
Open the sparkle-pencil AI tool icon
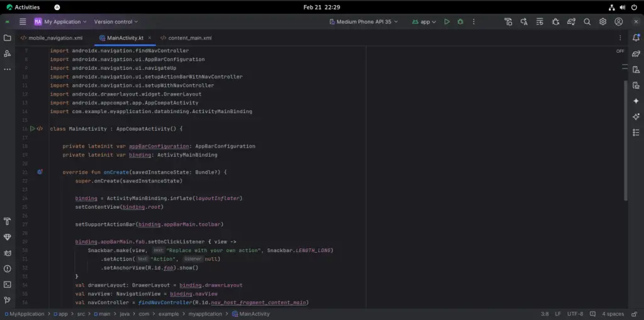(x=636, y=117)
